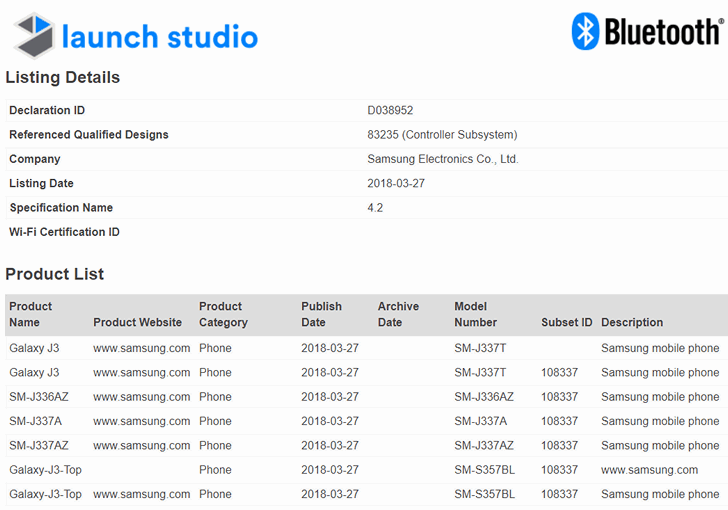This screenshot has width=728, height=510.
Task: Click the Wi-Fi Certification ID label
Action: 64,232
